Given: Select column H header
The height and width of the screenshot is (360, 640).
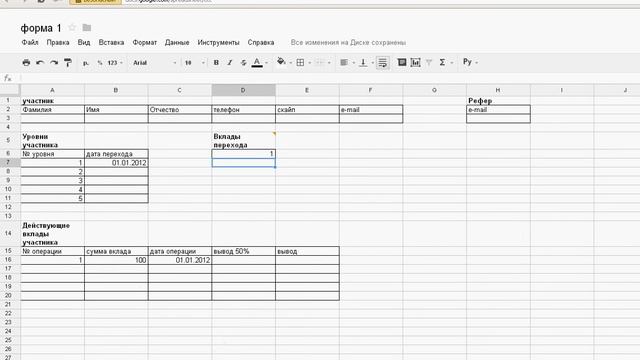Looking at the screenshot, I should tap(498, 90).
